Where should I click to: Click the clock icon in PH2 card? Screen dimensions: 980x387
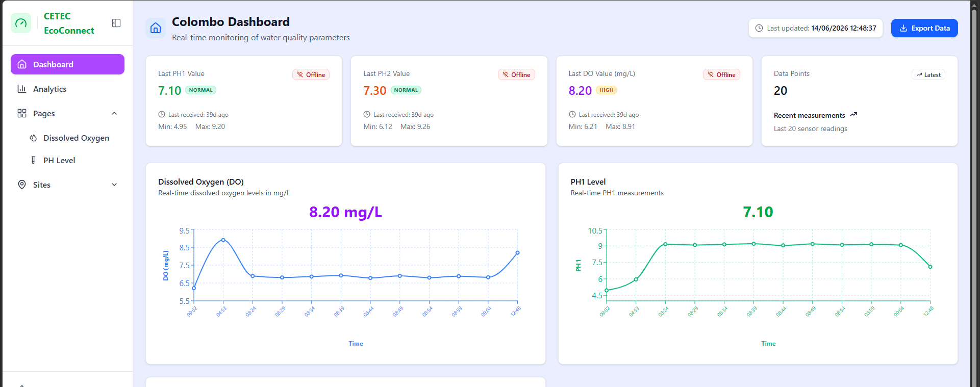coord(367,115)
